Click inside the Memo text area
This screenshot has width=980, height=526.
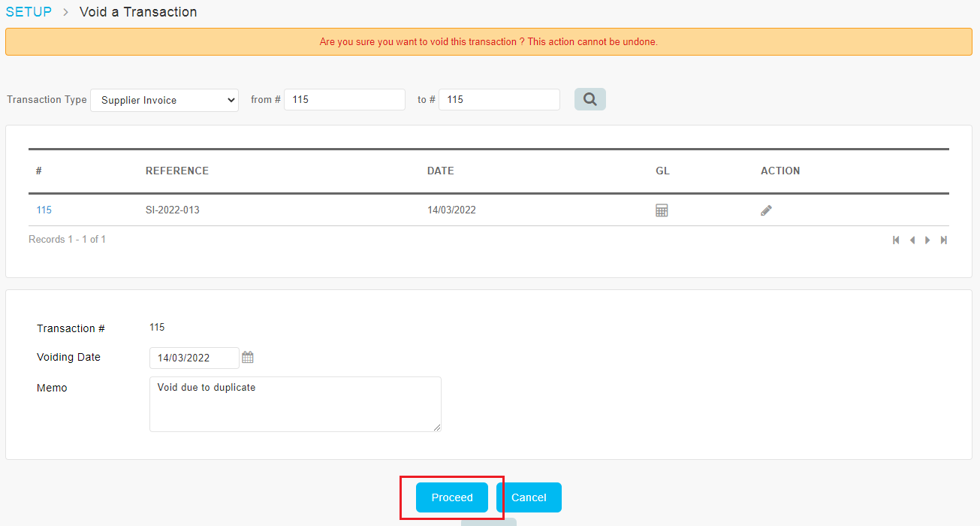coord(295,404)
